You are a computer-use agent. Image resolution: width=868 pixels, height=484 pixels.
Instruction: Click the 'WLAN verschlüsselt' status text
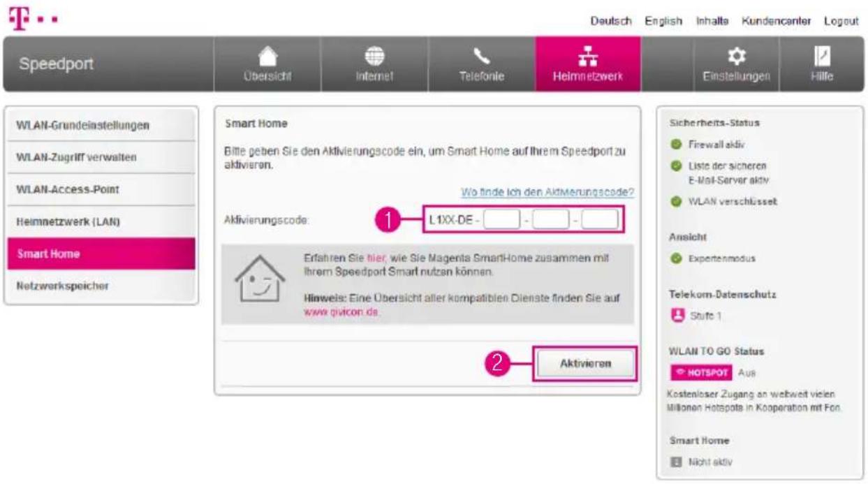pos(733,201)
